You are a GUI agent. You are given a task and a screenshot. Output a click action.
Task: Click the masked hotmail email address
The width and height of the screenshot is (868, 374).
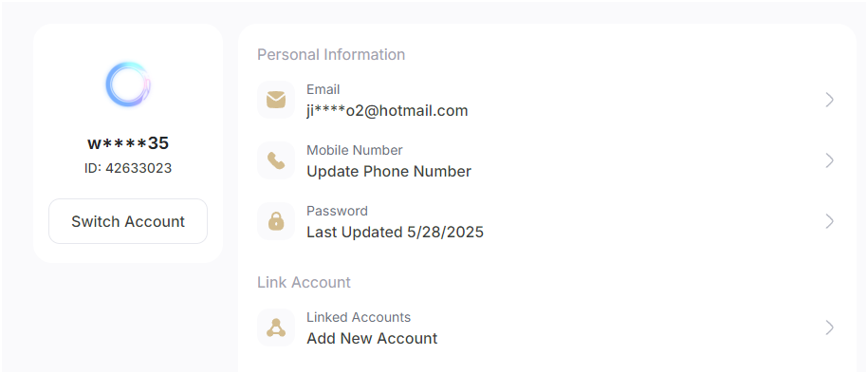(x=387, y=111)
